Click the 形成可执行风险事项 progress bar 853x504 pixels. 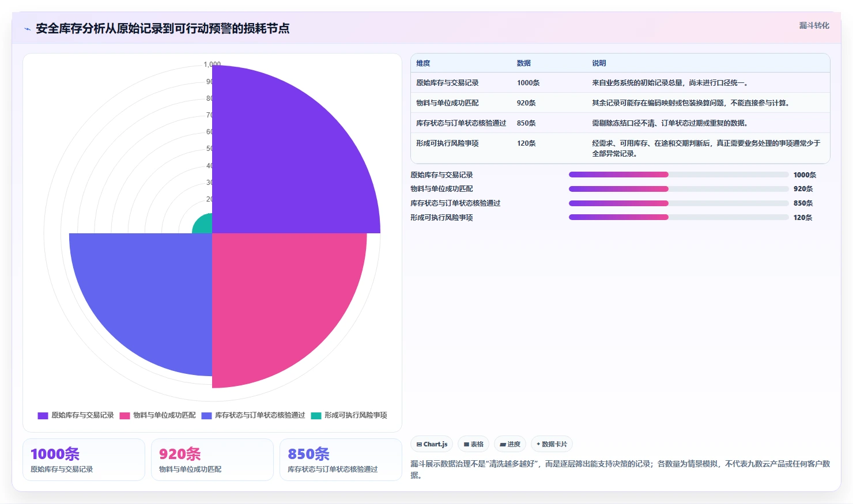coord(678,217)
